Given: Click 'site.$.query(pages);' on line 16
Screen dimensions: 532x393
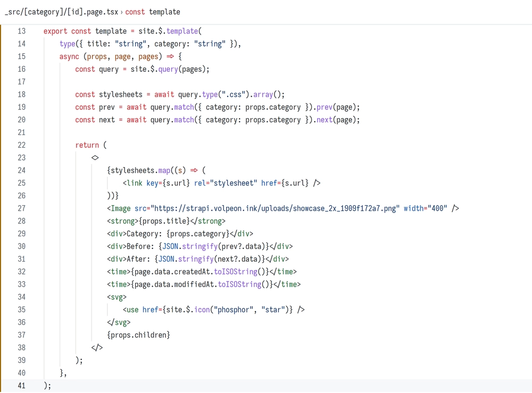Looking at the screenshot, I should point(170,69).
